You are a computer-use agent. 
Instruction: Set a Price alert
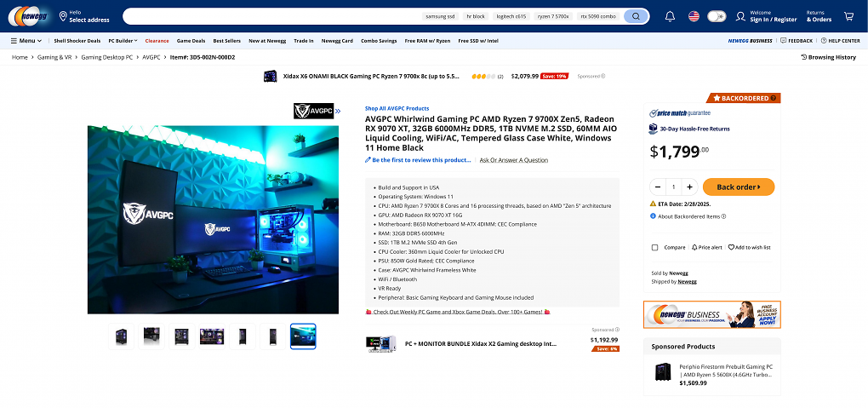(707, 248)
